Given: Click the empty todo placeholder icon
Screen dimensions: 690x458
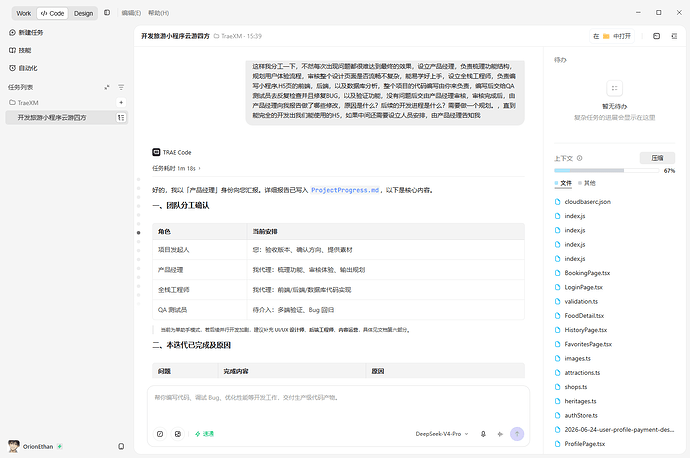Looking at the screenshot, I should tap(614, 88).
